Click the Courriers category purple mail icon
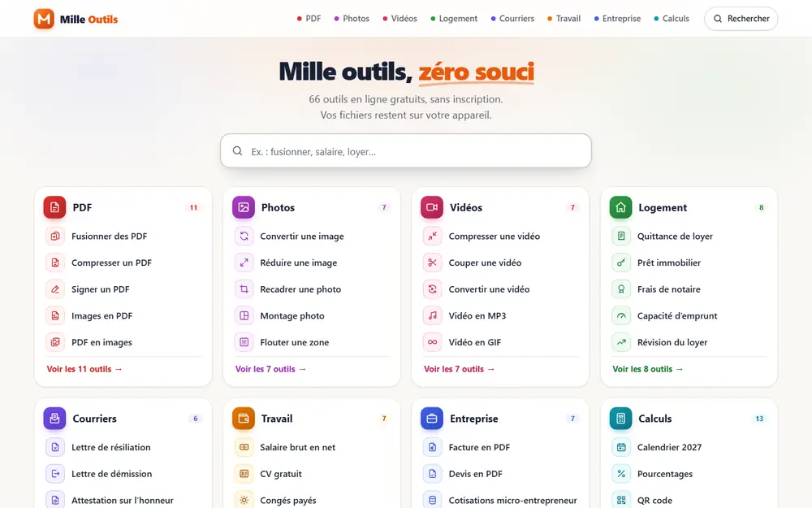 coord(55,419)
